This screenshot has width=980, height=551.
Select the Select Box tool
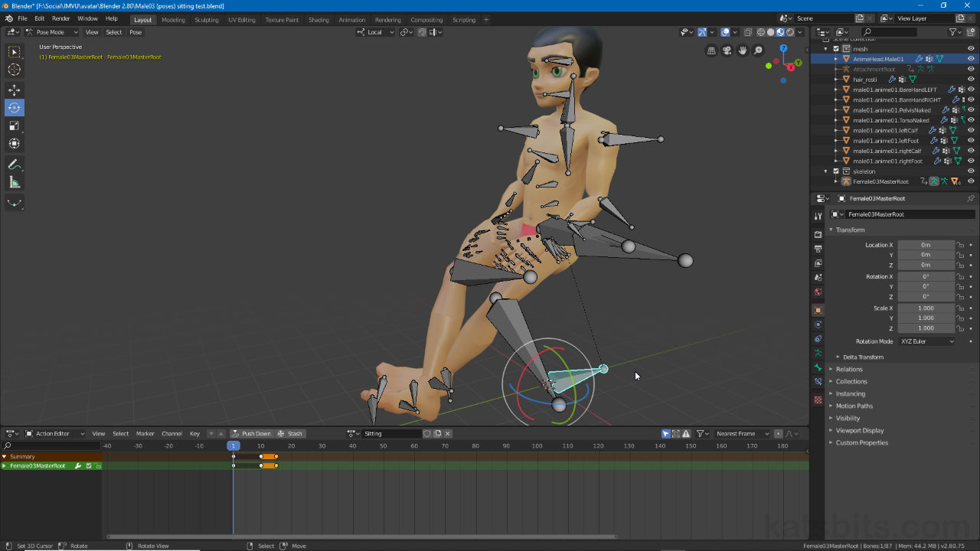(x=15, y=52)
